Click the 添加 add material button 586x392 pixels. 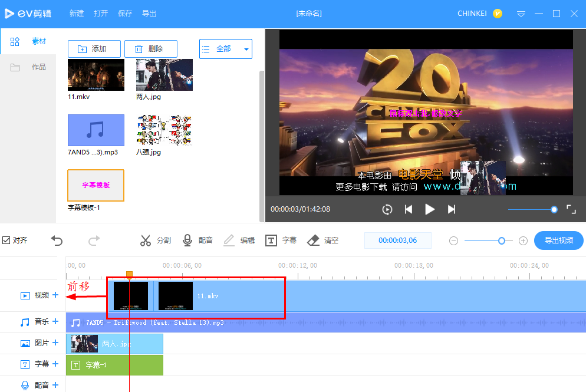94,49
